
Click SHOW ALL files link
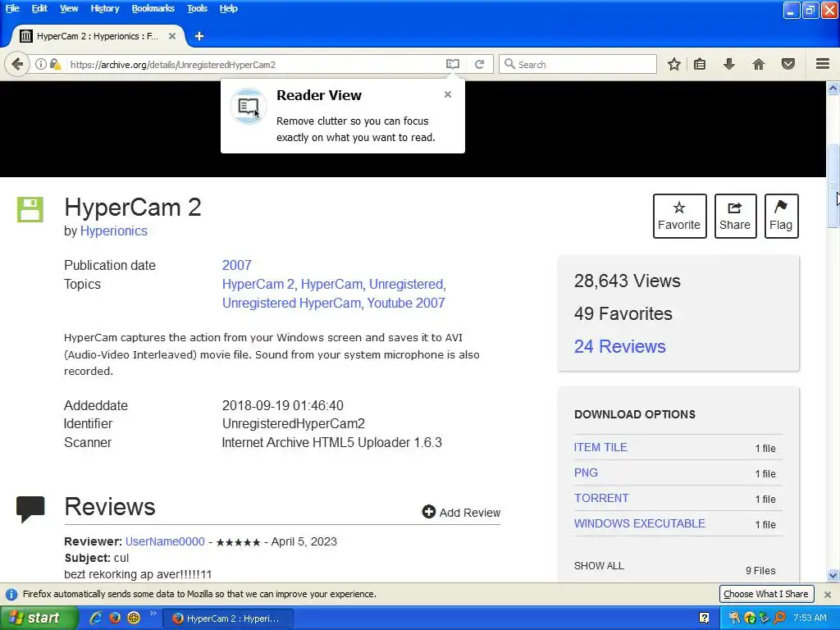[x=599, y=566]
